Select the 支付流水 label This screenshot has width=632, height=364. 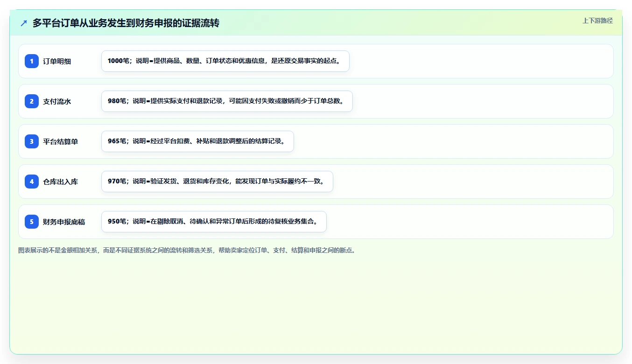click(x=57, y=101)
